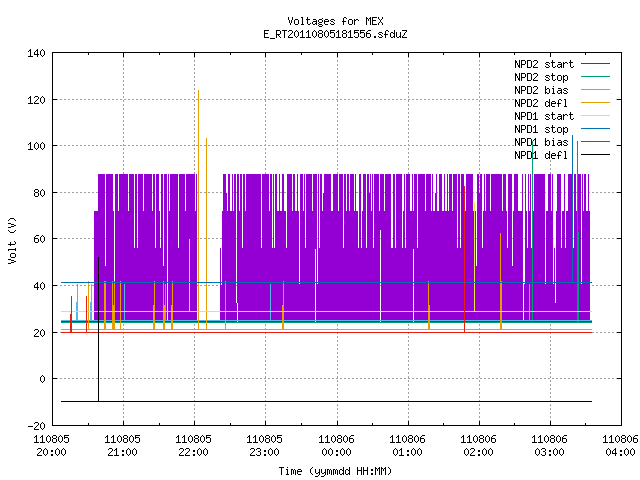Click the NPD2 start purple legend line
The height and width of the screenshot is (480, 640).
tap(595, 64)
